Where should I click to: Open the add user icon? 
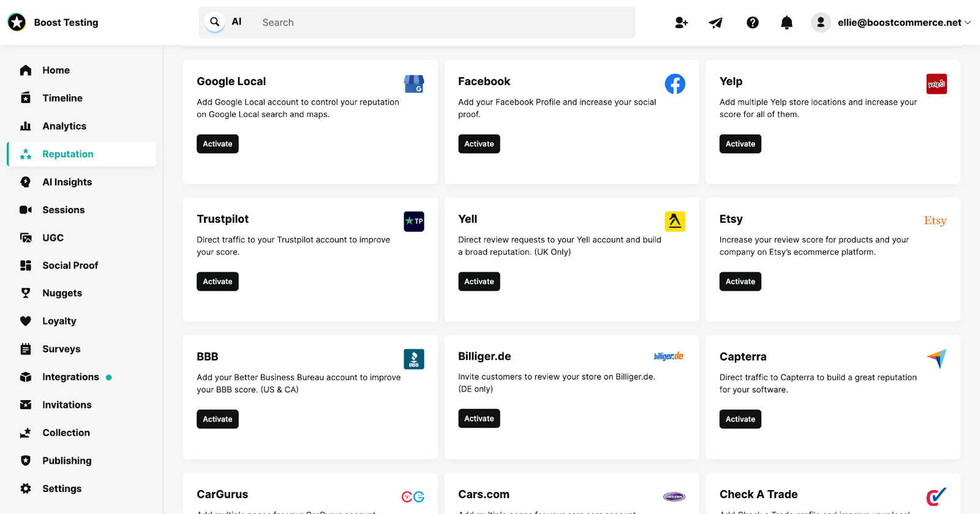click(x=681, y=23)
